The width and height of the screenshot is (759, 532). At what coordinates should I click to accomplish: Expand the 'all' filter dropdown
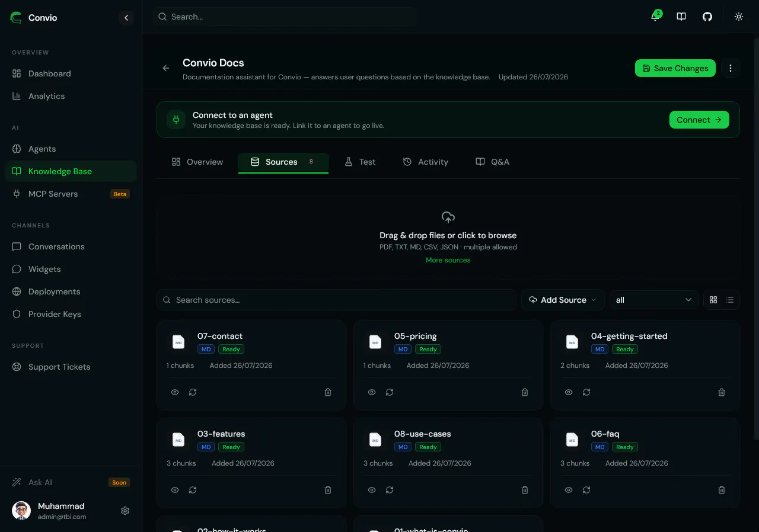click(653, 300)
